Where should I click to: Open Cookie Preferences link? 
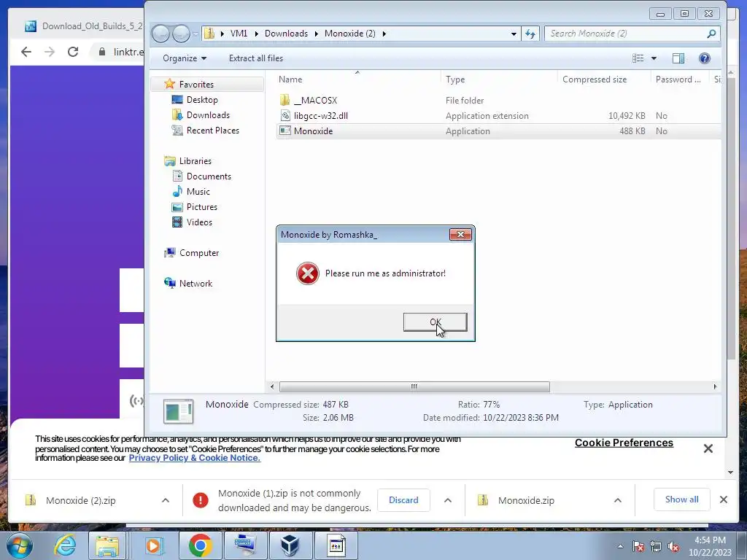click(x=624, y=443)
